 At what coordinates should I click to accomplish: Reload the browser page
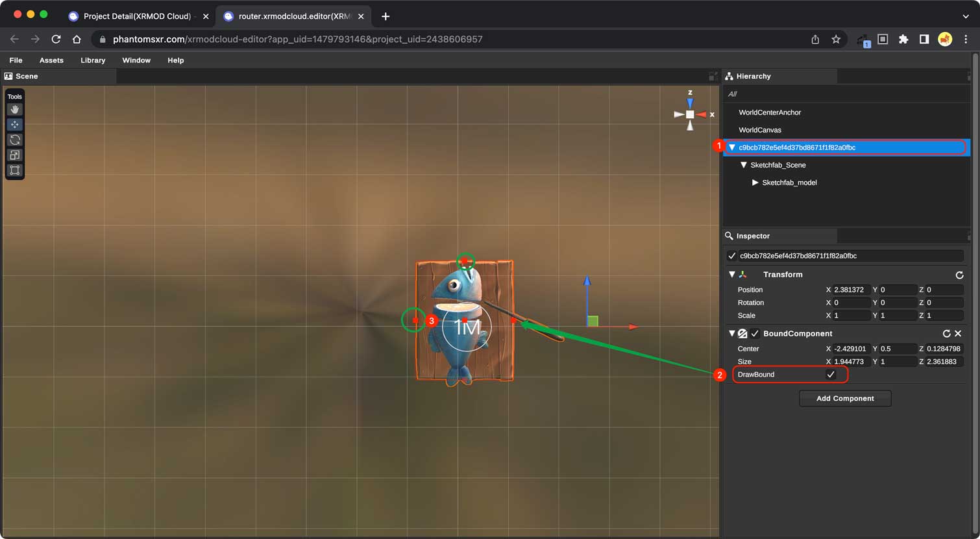click(x=56, y=39)
